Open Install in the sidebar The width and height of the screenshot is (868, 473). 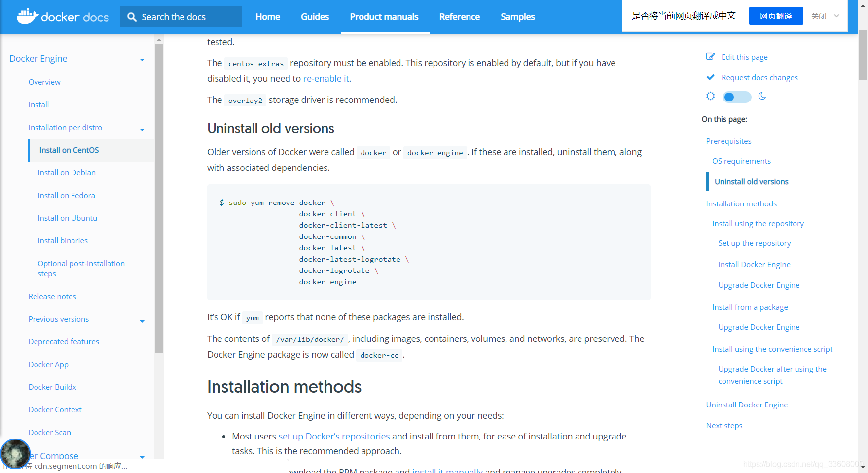point(38,104)
